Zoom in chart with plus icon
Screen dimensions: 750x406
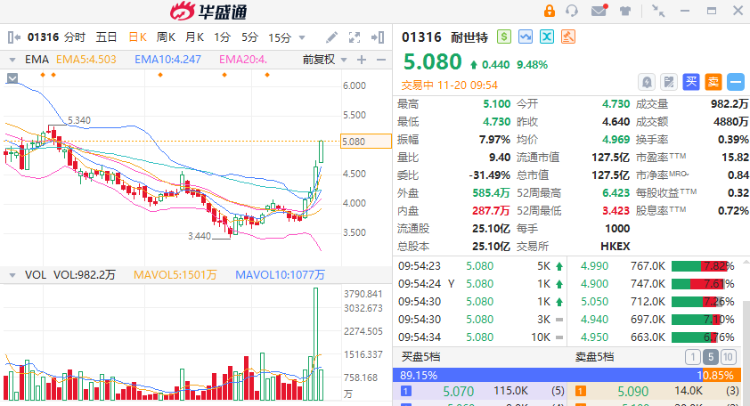coord(362,60)
